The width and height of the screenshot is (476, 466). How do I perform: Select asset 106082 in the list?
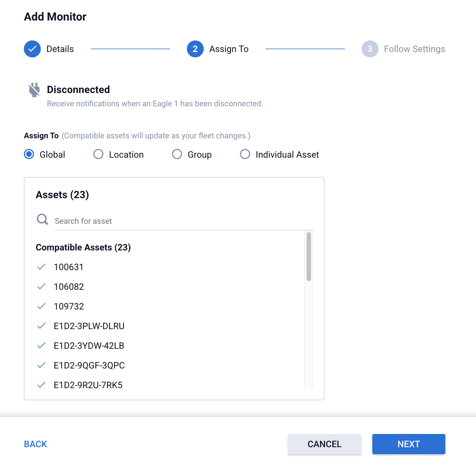coord(69,287)
